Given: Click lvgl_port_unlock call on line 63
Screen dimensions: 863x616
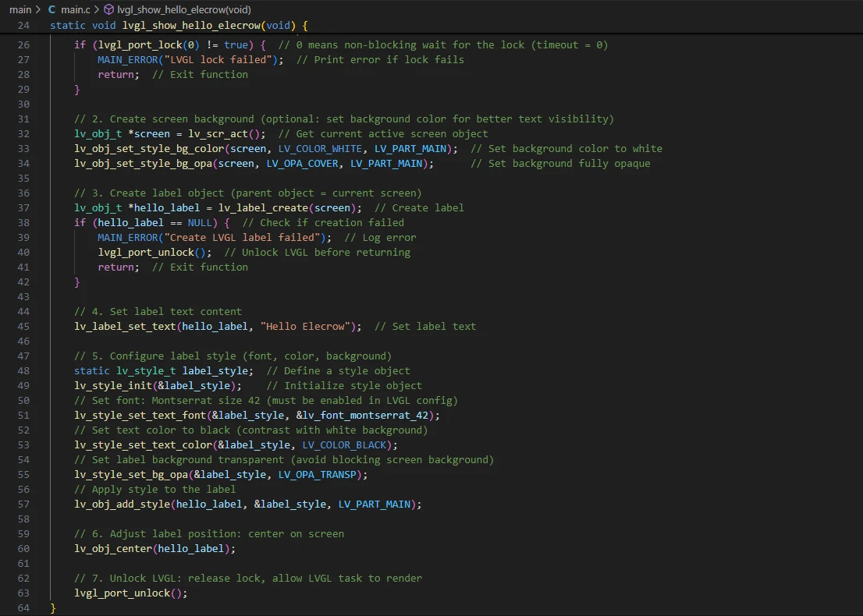Looking at the screenshot, I should [x=122, y=593].
